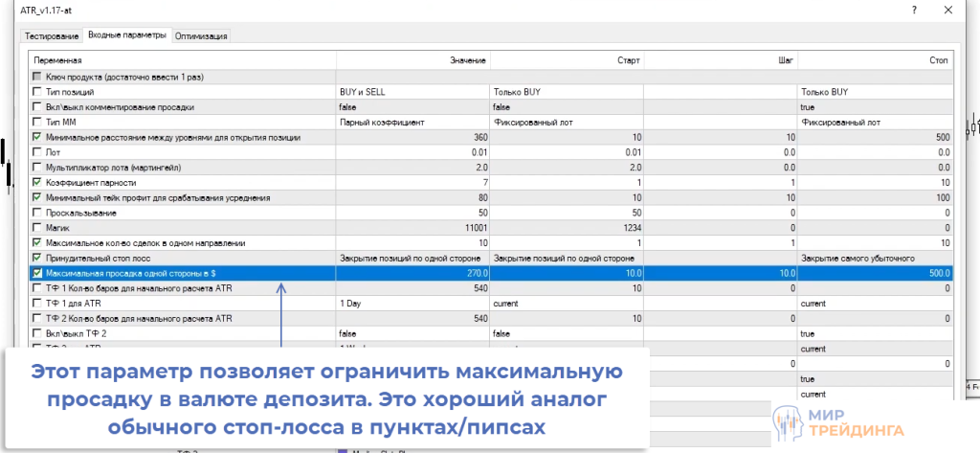Screen dimensions: 980x453
Task: Switch to the Тестирование tab
Action: click(x=52, y=36)
